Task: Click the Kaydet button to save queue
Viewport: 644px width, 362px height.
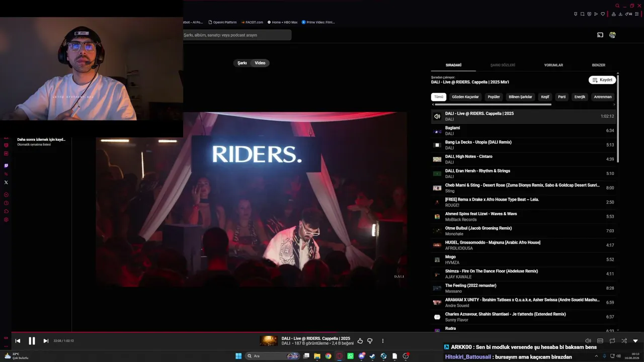Action: [602, 80]
